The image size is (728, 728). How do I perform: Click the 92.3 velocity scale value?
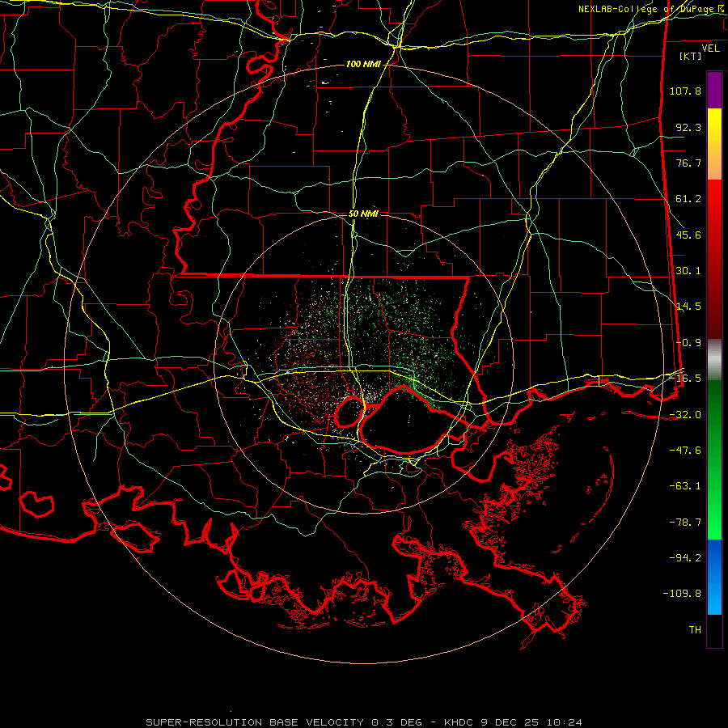688,127
